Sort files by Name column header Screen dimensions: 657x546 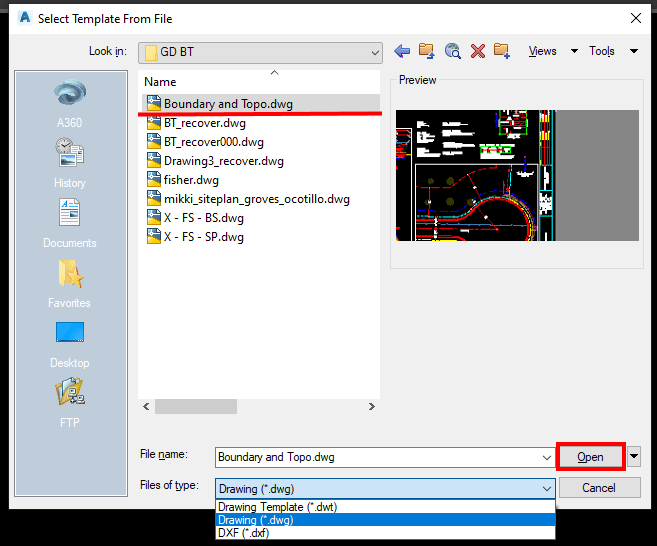(x=160, y=82)
